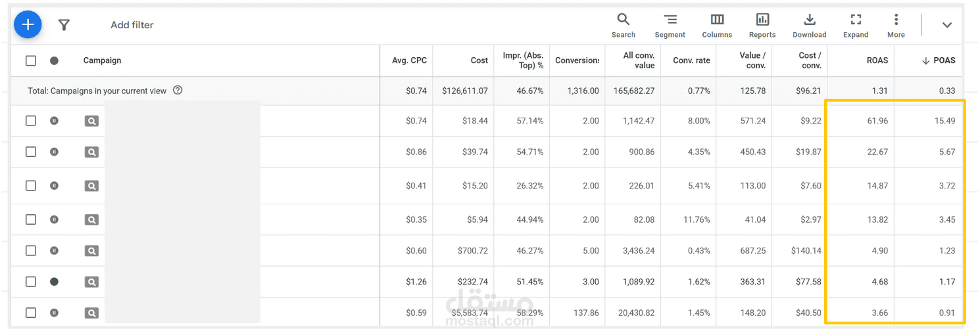
Task: Expand the table to full screen
Action: pyautogui.click(x=856, y=26)
